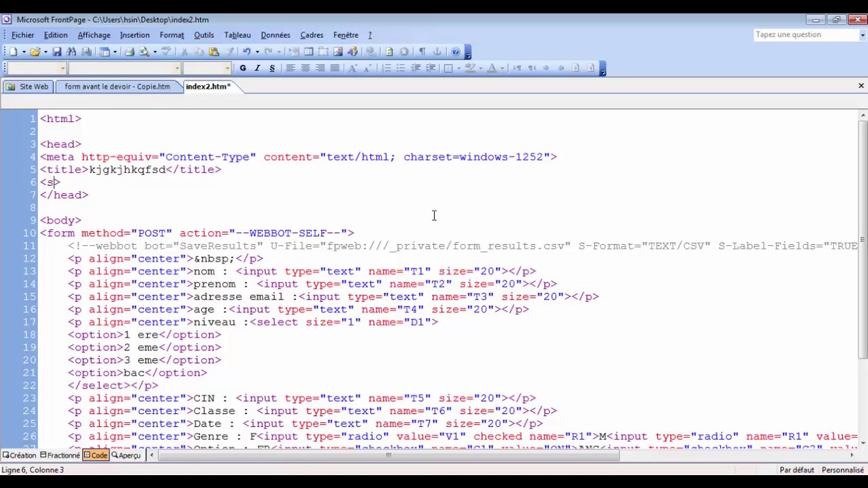868x488 pixels.
Task: Click the Center alignment icon
Action: tap(305, 68)
